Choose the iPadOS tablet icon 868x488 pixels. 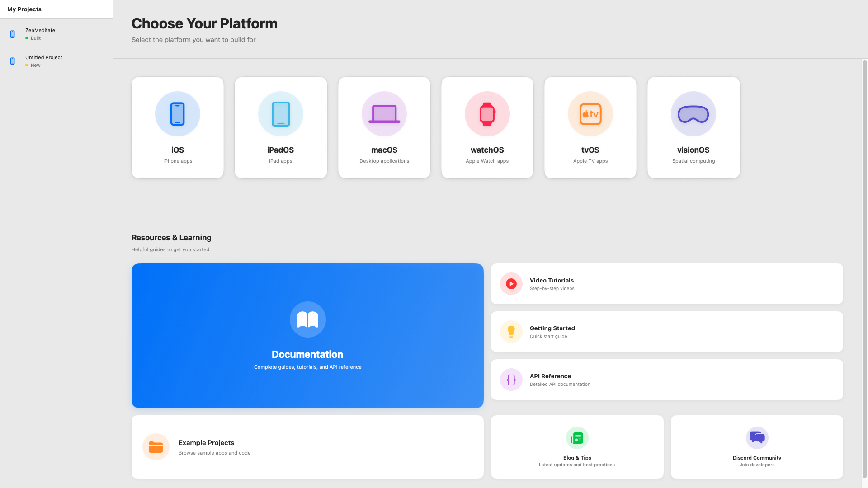pyautogui.click(x=281, y=114)
